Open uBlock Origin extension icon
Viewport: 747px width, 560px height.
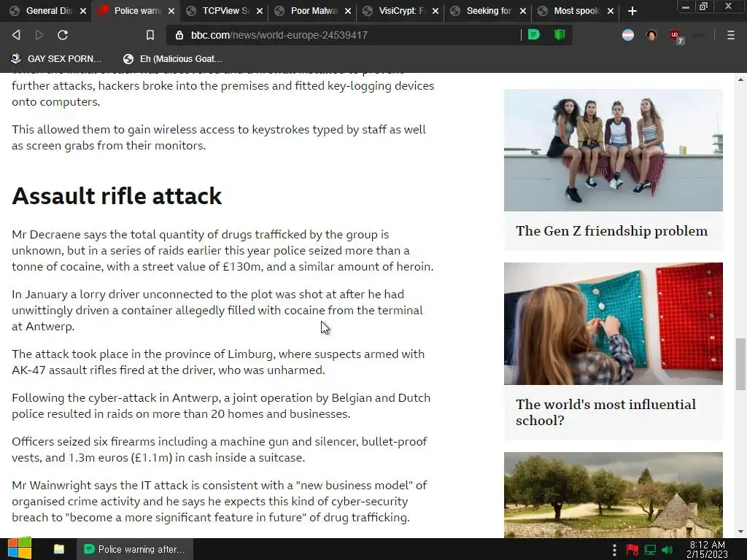[x=676, y=36]
